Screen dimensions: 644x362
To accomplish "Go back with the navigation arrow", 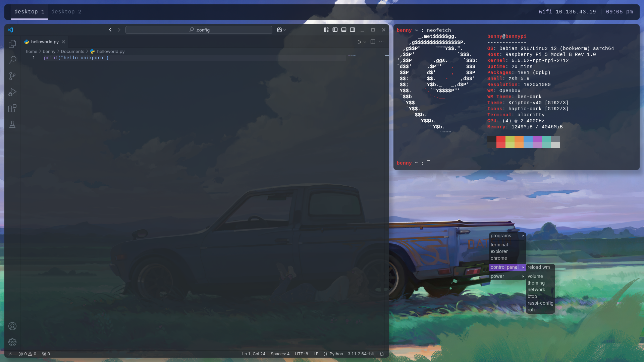I will (x=110, y=30).
